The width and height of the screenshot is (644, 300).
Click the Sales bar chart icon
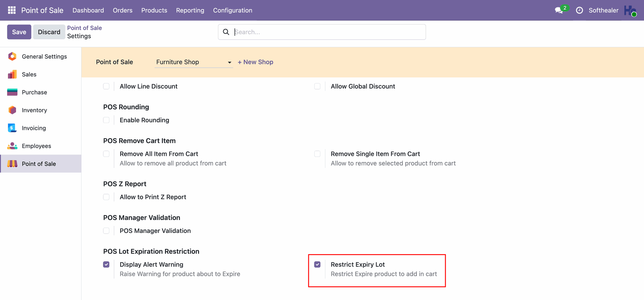[12, 74]
